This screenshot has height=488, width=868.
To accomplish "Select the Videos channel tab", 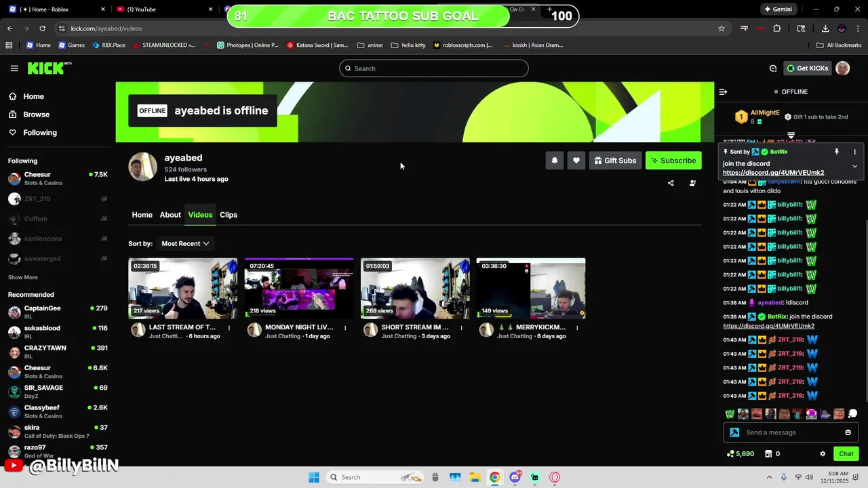I will click(200, 215).
